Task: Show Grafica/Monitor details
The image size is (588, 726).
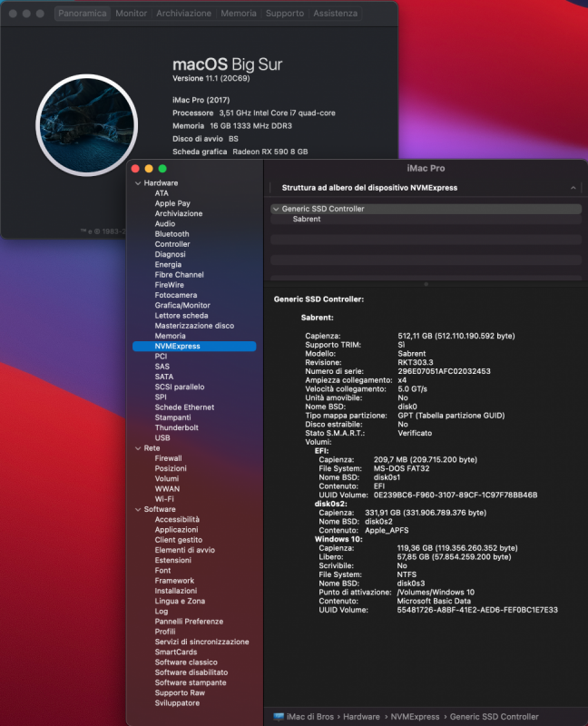Action: tap(182, 305)
